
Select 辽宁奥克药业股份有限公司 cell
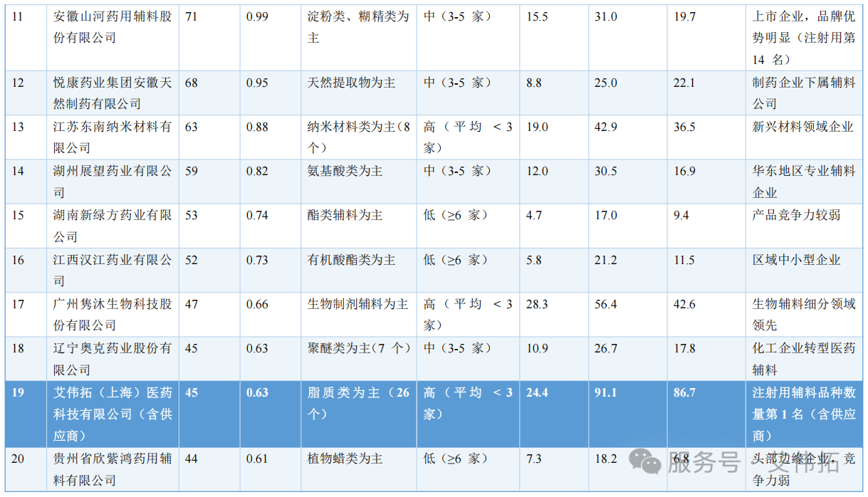point(113,359)
